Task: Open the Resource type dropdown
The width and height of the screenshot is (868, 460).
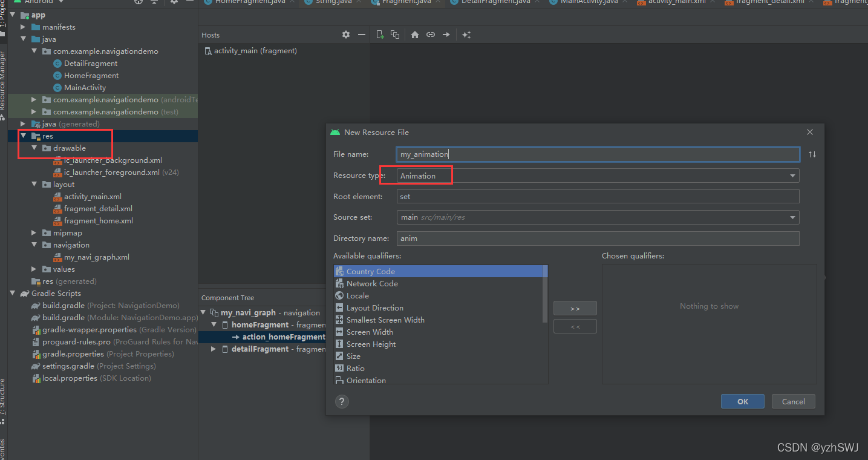Action: coord(792,175)
